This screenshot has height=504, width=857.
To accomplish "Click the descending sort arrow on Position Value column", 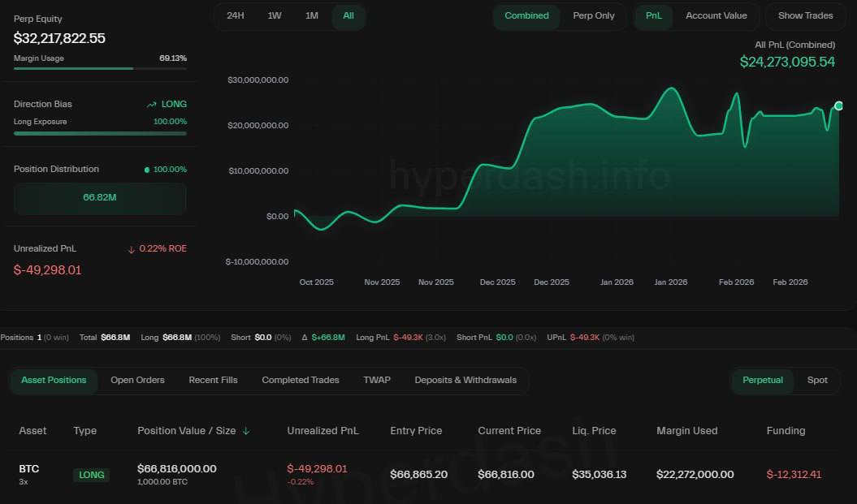I will [246, 431].
